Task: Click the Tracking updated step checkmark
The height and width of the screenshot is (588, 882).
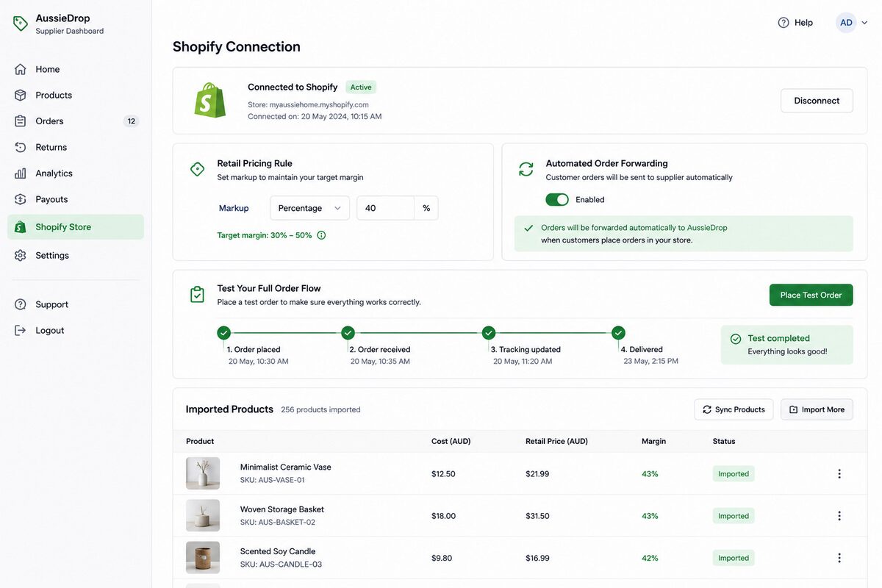Action: (x=488, y=333)
